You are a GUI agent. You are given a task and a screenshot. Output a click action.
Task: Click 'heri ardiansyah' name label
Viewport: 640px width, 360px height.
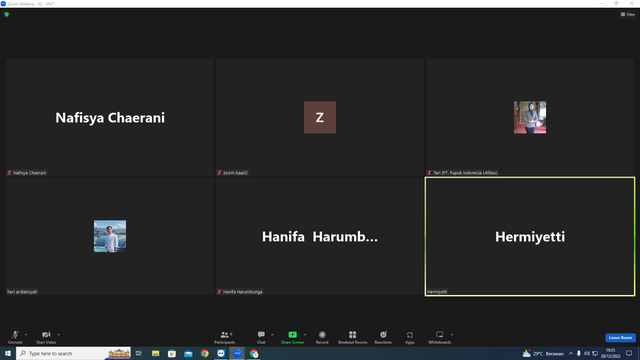pyautogui.click(x=22, y=292)
